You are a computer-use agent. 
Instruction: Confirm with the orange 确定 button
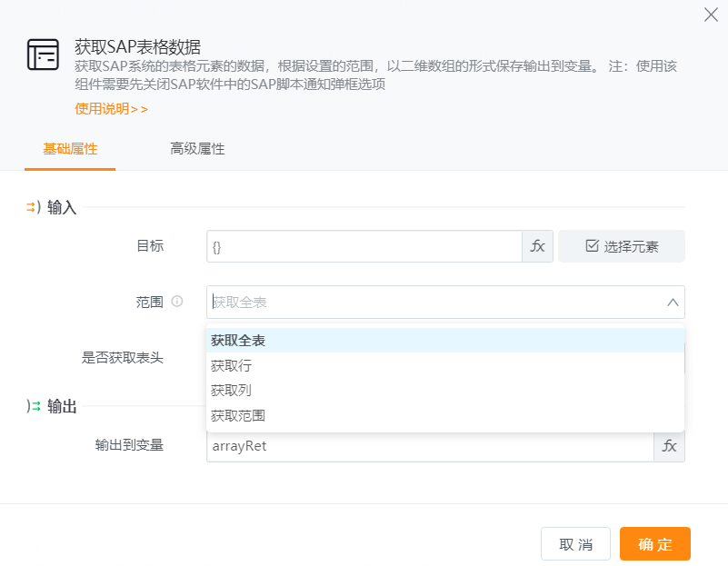point(654,544)
